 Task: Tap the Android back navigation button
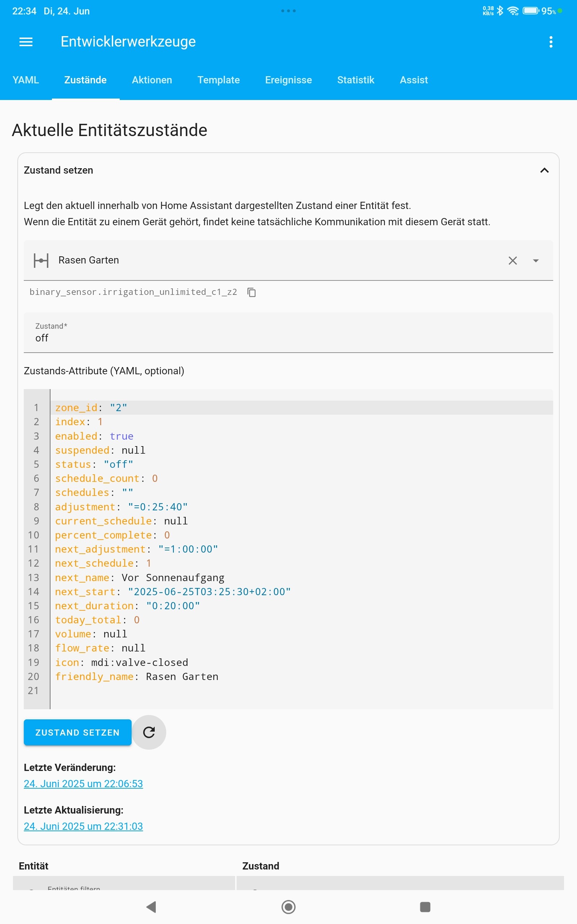pyautogui.click(x=151, y=907)
